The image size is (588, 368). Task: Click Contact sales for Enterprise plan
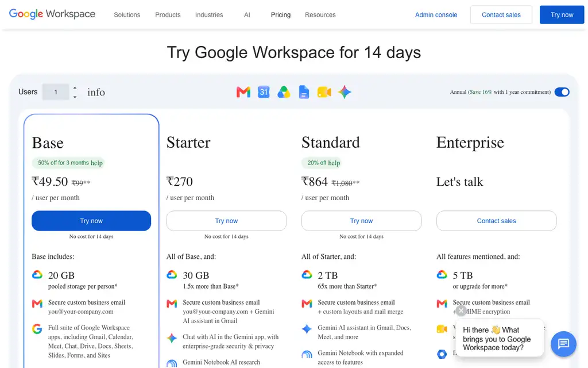click(496, 221)
